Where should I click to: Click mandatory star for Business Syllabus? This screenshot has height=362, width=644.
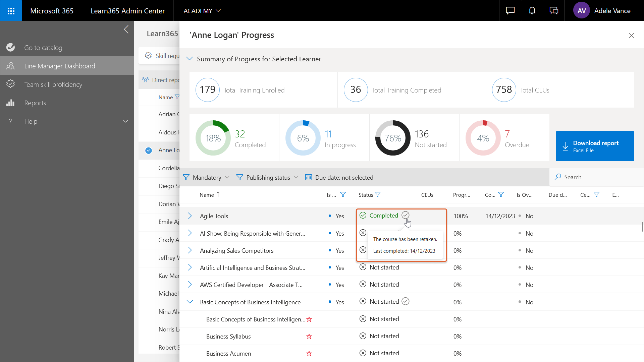click(309, 337)
